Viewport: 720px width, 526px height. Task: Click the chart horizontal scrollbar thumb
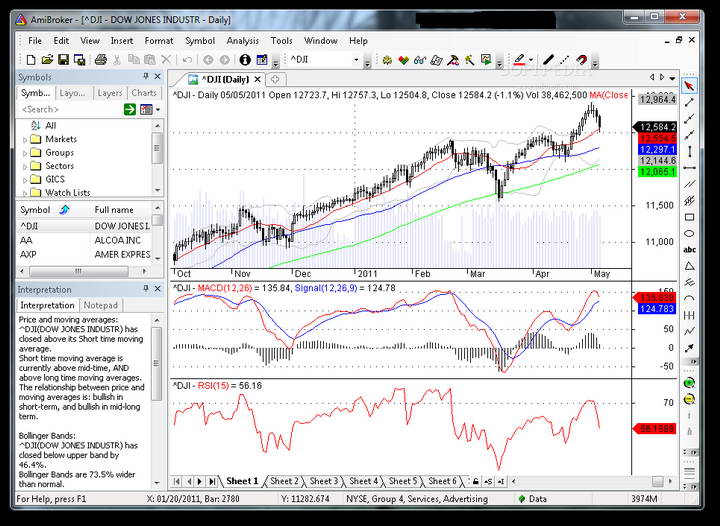(658, 481)
